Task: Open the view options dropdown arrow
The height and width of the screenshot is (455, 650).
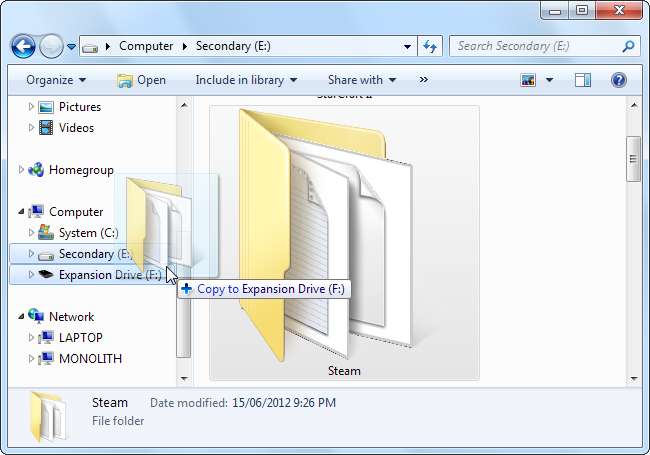Action: pyautogui.click(x=549, y=80)
